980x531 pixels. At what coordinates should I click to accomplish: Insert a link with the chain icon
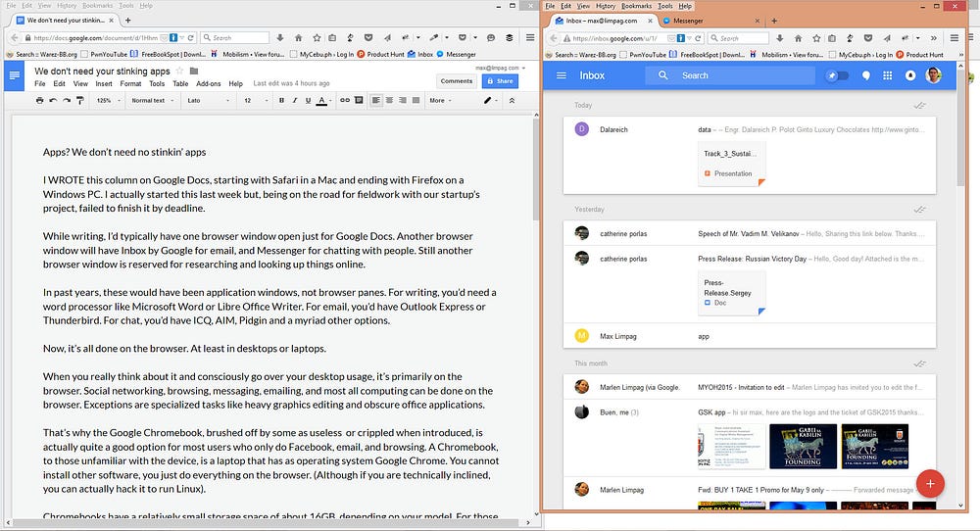pyautogui.click(x=344, y=100)
